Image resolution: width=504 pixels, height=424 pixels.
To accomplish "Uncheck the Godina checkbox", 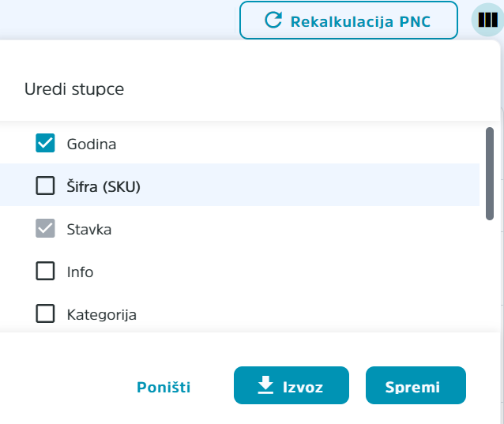I will (45, 143).
